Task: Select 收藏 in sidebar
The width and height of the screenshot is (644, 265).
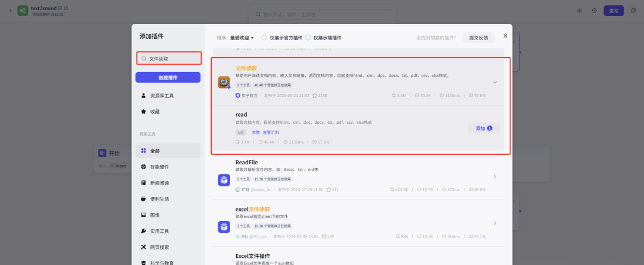Action: point(168,111)
